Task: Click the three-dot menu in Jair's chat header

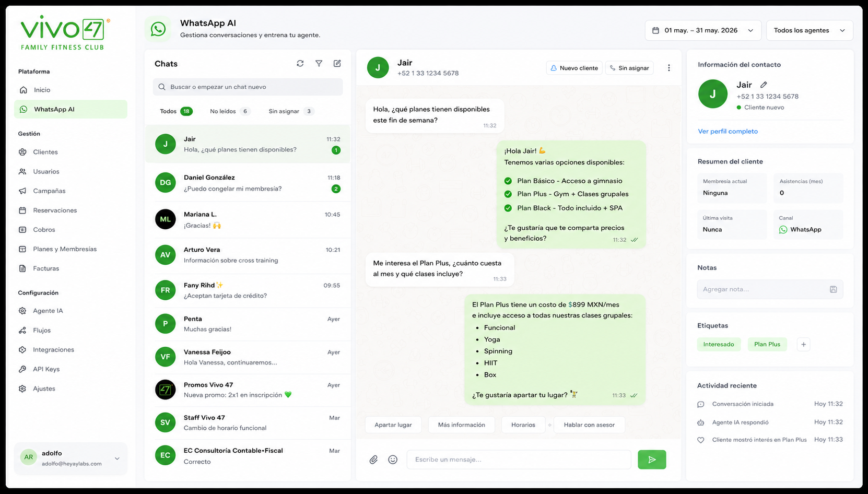Action: 668,68
